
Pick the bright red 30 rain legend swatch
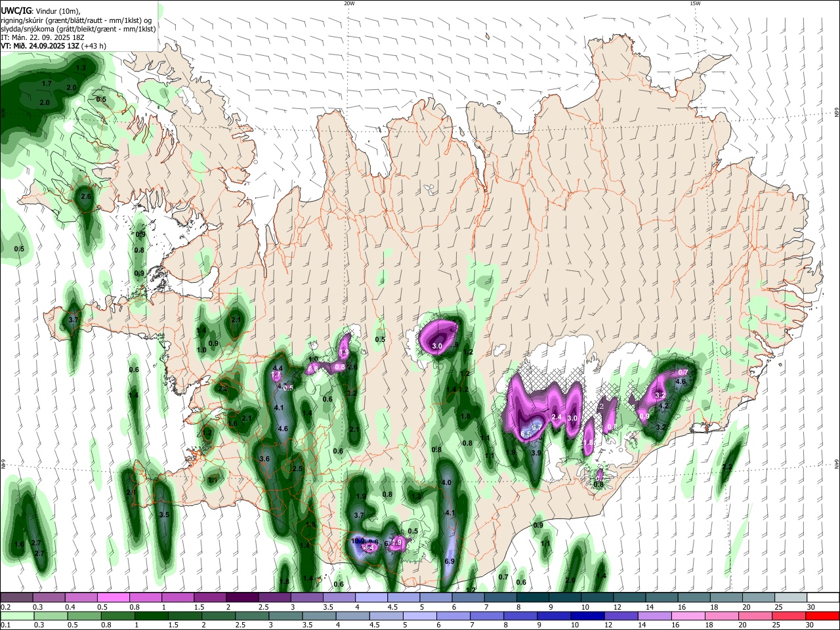pyautogui.click(x=823, y=616)
